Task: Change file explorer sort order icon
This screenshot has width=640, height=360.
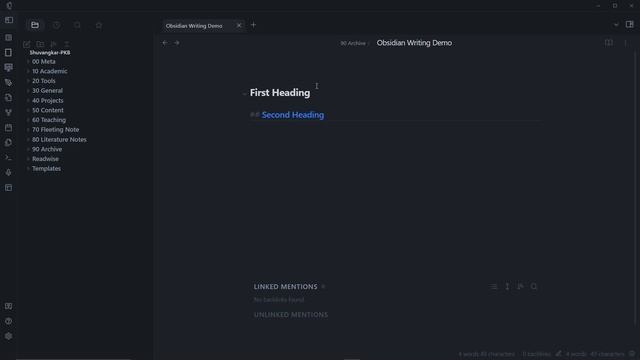Action: [53, 44]
